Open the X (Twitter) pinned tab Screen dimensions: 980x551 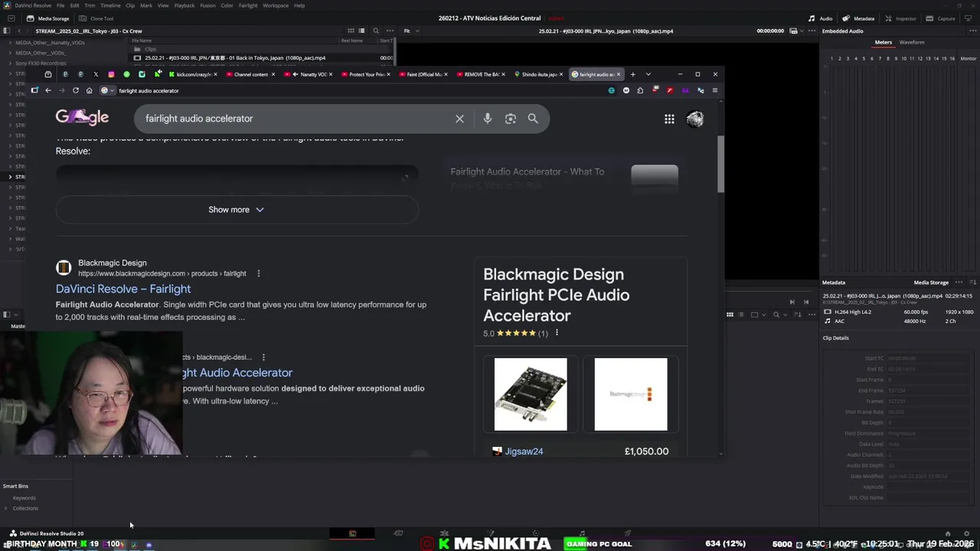(96, 74)
